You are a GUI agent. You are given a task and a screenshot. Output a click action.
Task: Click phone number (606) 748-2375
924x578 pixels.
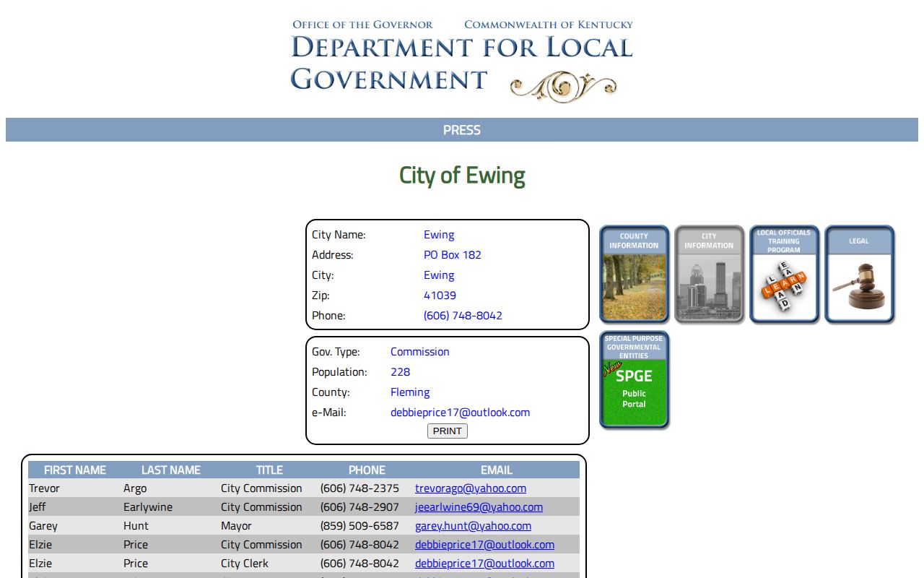click(x=359, y=488)
